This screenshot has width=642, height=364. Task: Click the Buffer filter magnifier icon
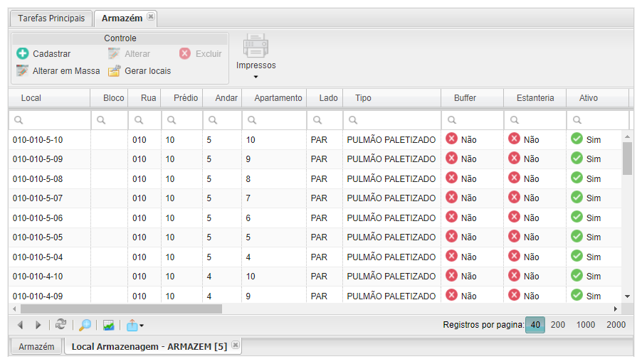coord(452,120)
